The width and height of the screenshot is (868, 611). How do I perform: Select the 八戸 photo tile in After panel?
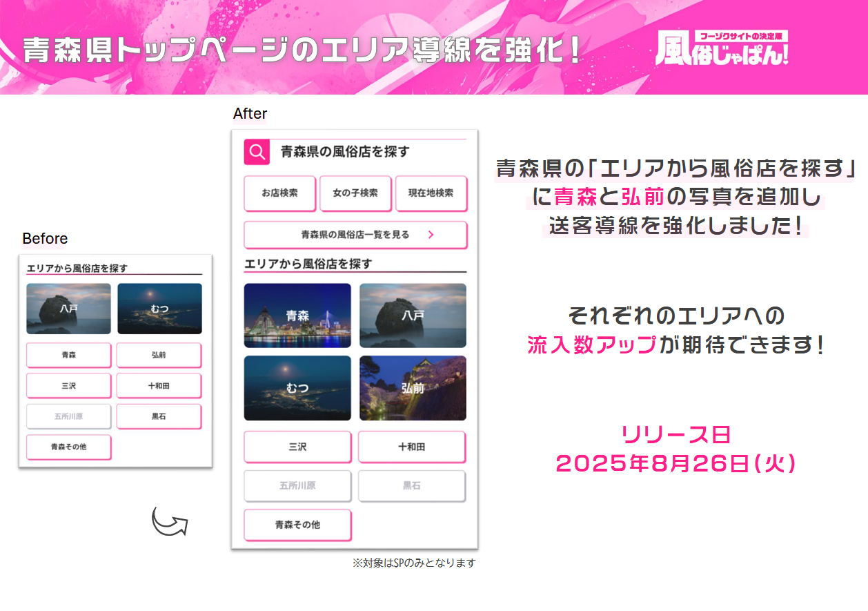(x=413, y=316)
